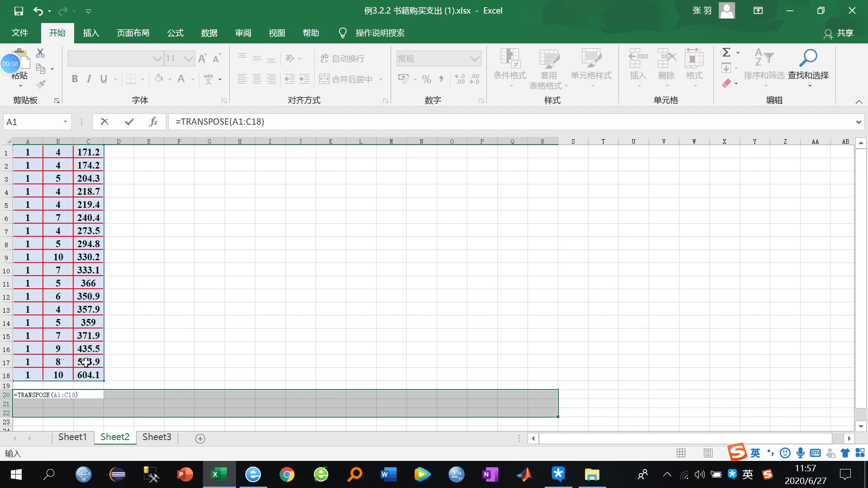Image resolution: width=868 pixels, height=488 pixels.
Task: Cancel formula entry with X icon
Action: click(104, 122)
